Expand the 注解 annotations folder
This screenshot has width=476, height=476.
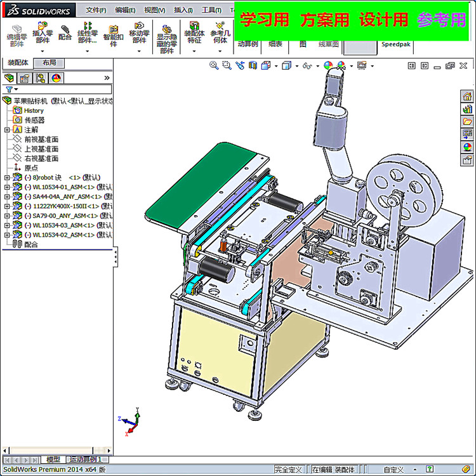7,130
